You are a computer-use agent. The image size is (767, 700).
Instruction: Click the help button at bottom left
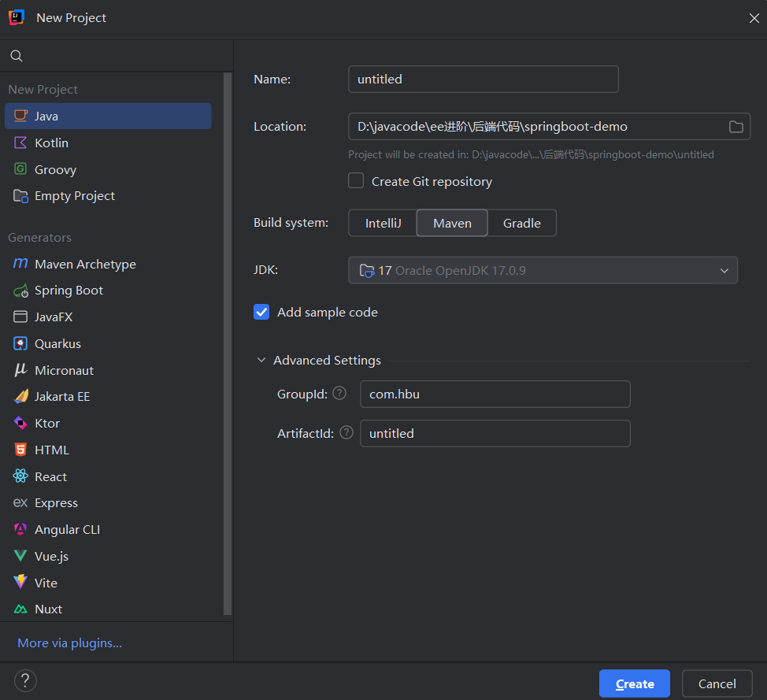[x=25, y=680]
